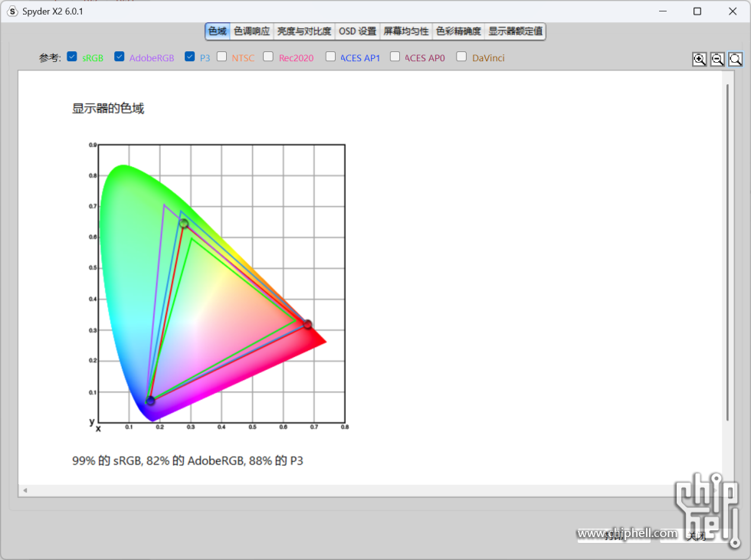751x560 pixels.
Task: Click the zoom in magnifier icon
Action: click(699, 59)
